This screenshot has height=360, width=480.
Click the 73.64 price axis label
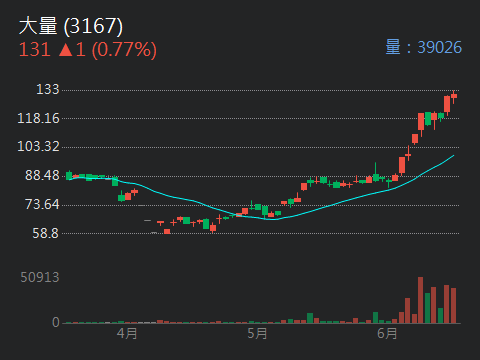click(42, 204)
